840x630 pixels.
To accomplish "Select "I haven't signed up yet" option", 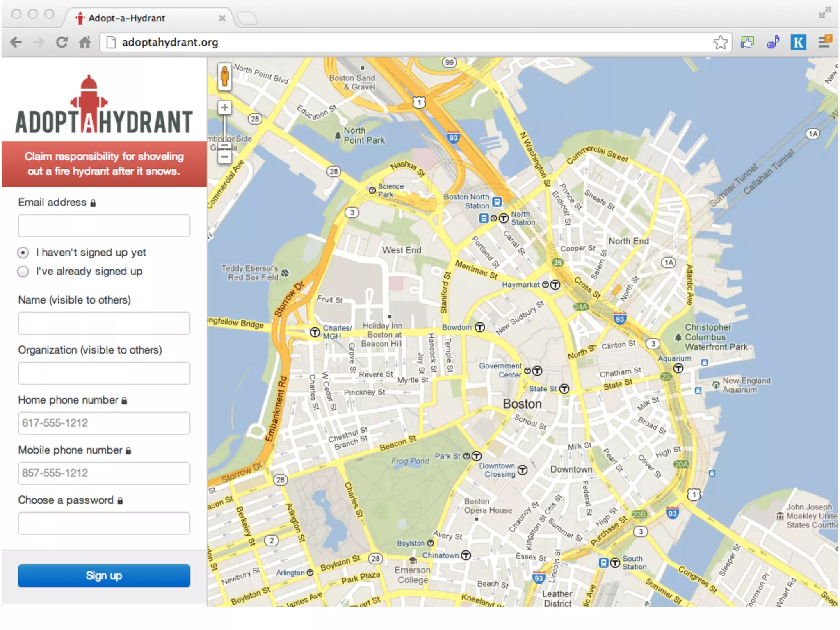I will 23,253.
